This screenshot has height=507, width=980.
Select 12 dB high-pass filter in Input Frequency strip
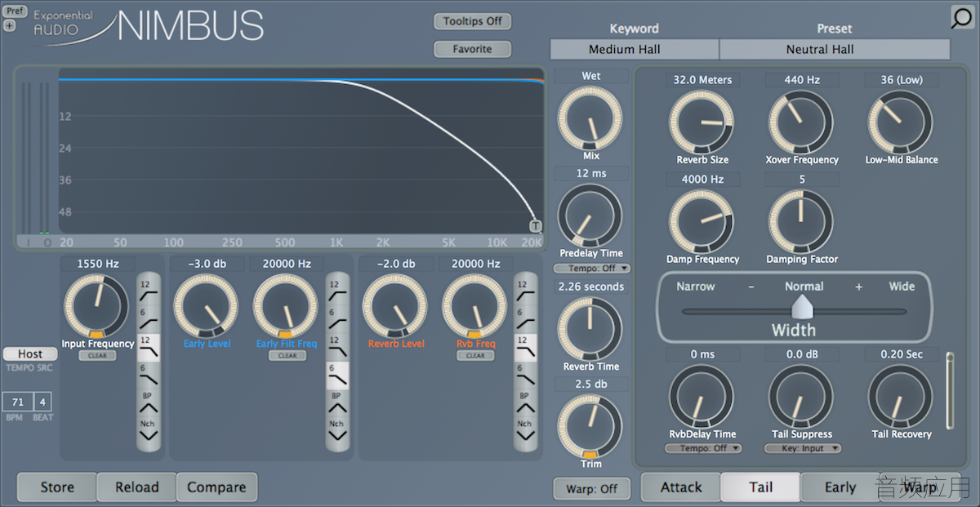[x=148, y=291]
